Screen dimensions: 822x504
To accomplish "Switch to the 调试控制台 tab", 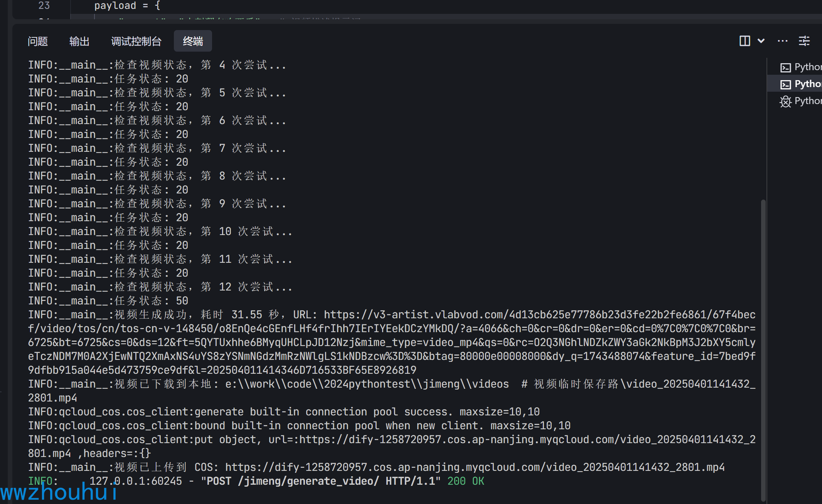I will pos(136,41).
